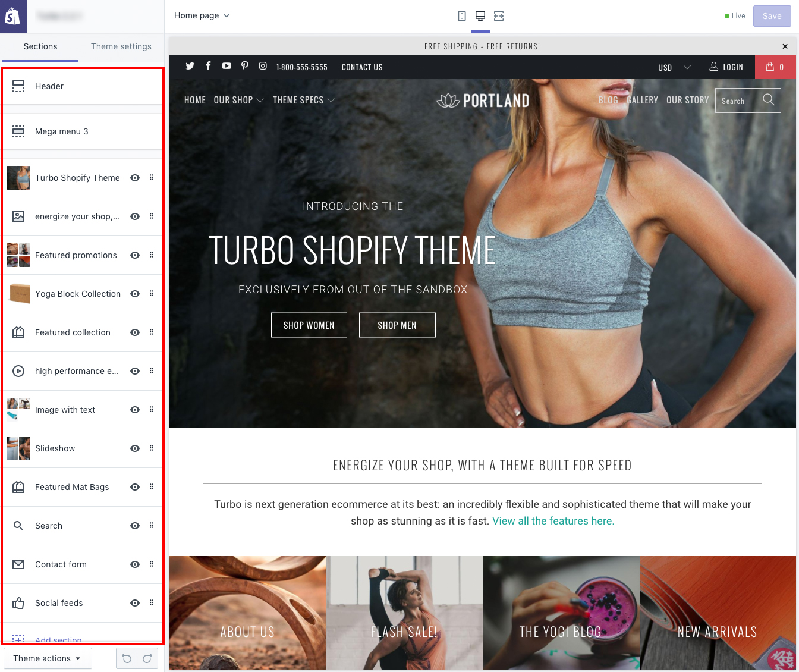Viewport: 799px width, 672px height.
Task: Switch to mobile preview icon
Action: click(x=462, y=16)
